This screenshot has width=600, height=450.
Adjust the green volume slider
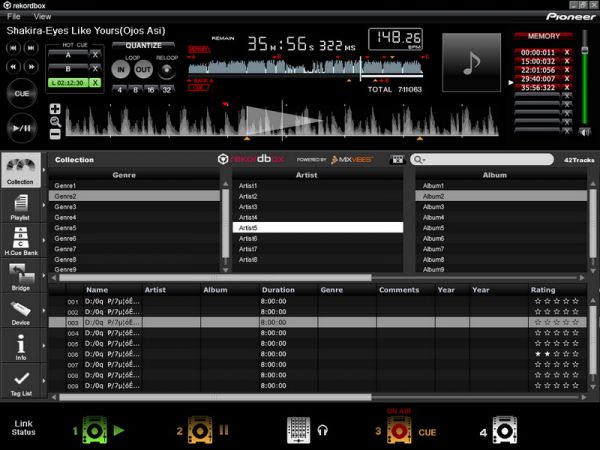585,50
